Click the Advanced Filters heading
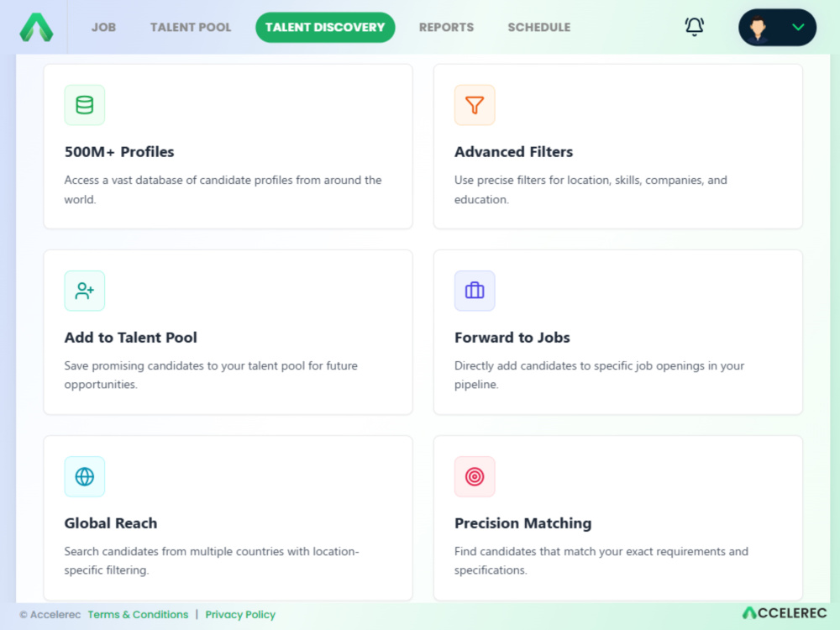The width and height of the screenshot is (840, 630). pyautogui.click(x=514, y=152)
